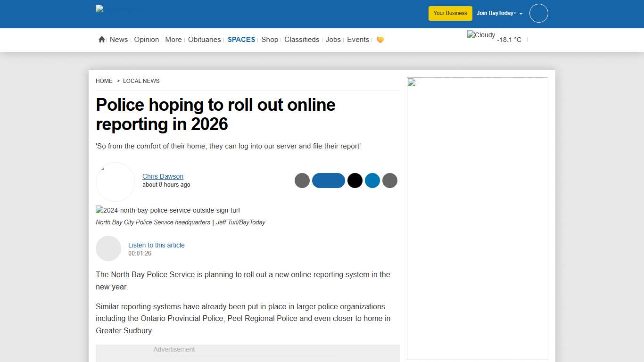The width and height of the screenshot is (644, 362).
Task: Play the article audio narration
Action: pos(108,248)
